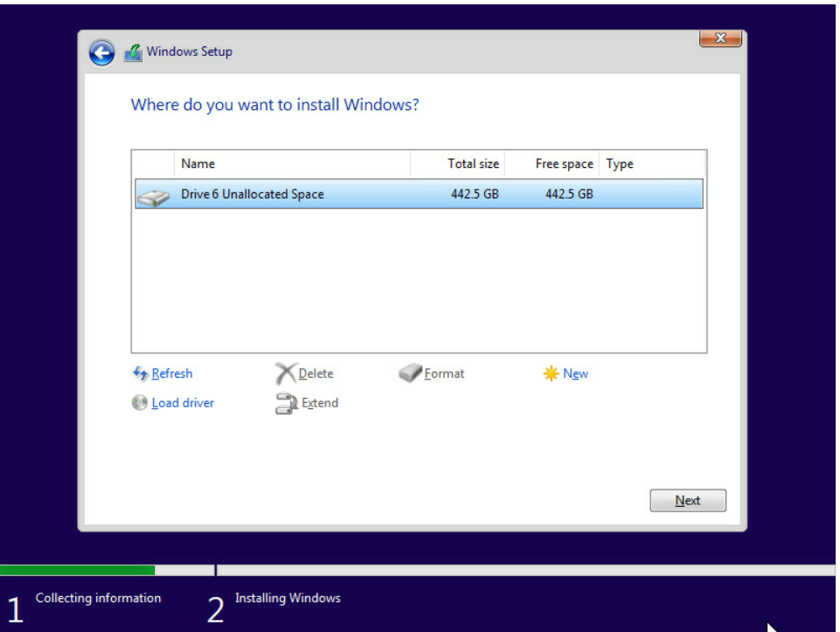Click the green setup progress bar
The height and width of the screenshot is (632, 840).
point(77,570)
